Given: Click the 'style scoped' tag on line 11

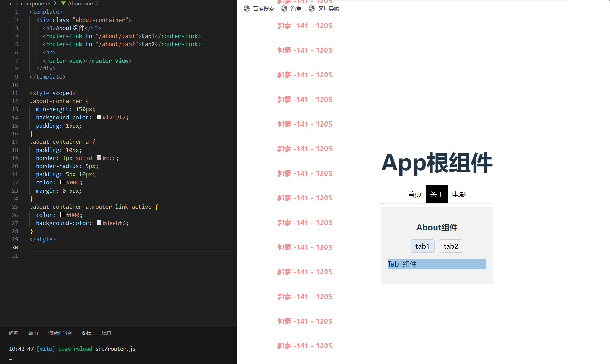Looking at the screenshot, I should pyautogui.click(x=52, y=93).
